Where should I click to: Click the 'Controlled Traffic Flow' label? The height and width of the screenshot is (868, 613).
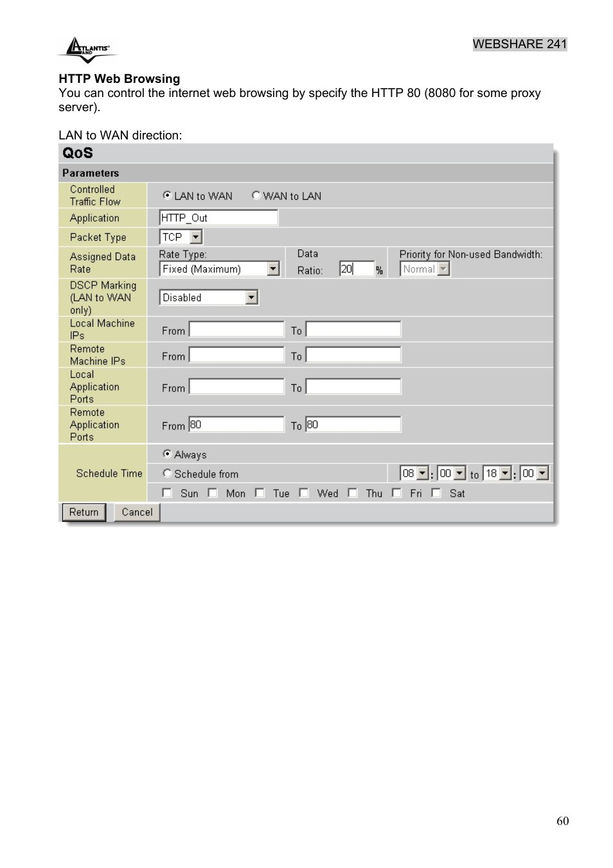click(x=95, y=195)
